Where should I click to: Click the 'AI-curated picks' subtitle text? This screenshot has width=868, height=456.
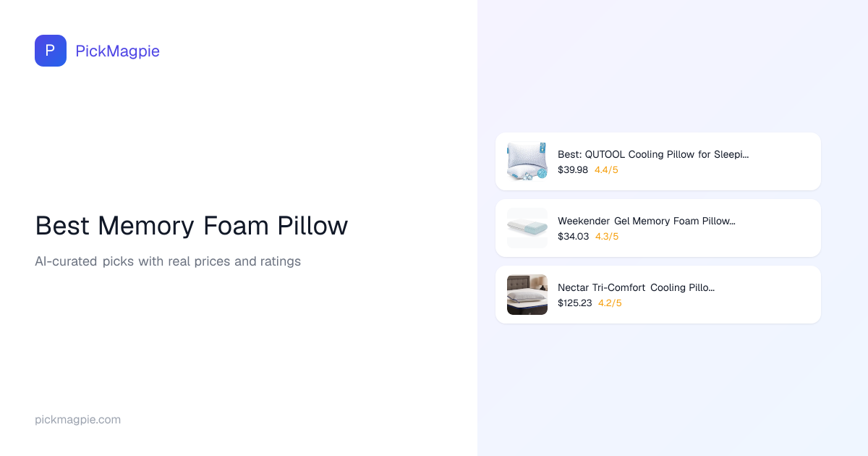coord(168,261)
